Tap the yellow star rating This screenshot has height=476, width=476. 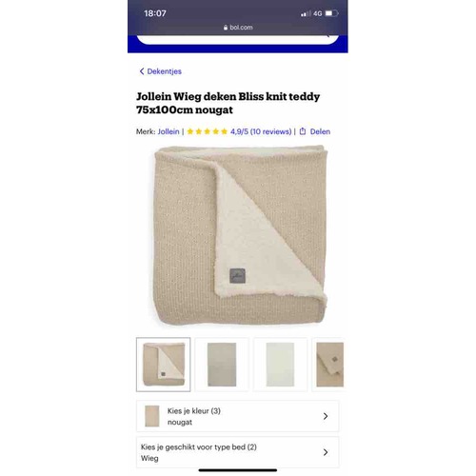(x=208, y=131)
